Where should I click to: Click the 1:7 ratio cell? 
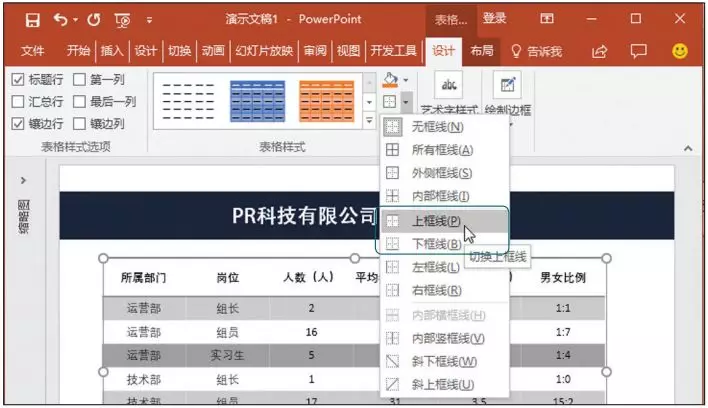point(563,332)
